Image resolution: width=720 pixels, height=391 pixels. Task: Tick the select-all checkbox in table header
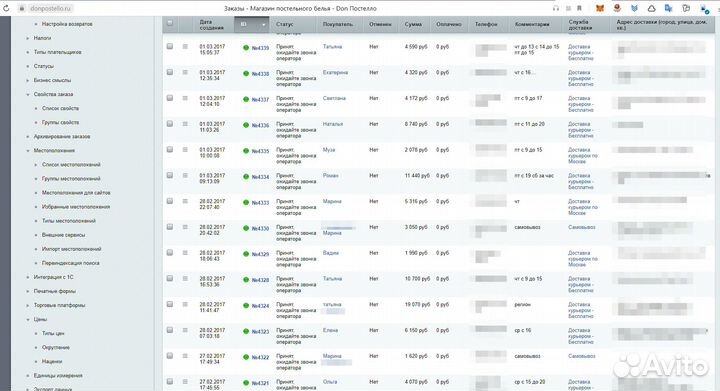click(x=170, y=23)
